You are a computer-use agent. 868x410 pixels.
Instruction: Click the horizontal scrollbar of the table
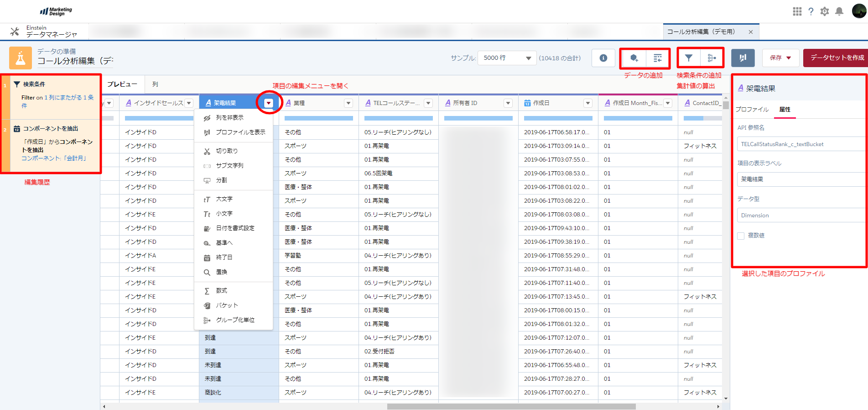(x=511, y=406)
